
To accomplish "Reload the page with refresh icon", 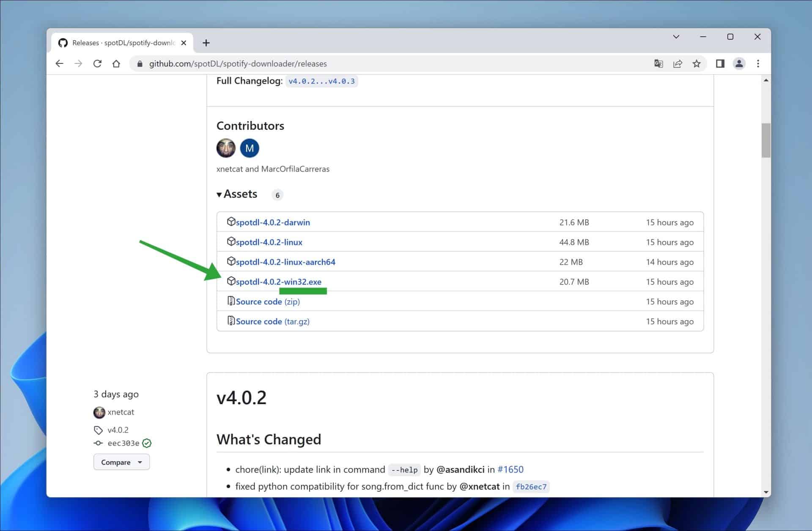I will point(97,63).
